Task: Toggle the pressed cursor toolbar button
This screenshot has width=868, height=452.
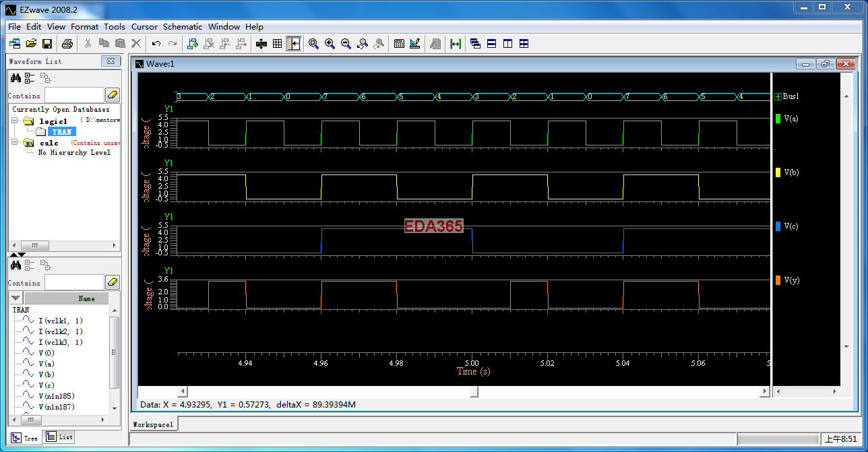Action: [x=293, y=44]
